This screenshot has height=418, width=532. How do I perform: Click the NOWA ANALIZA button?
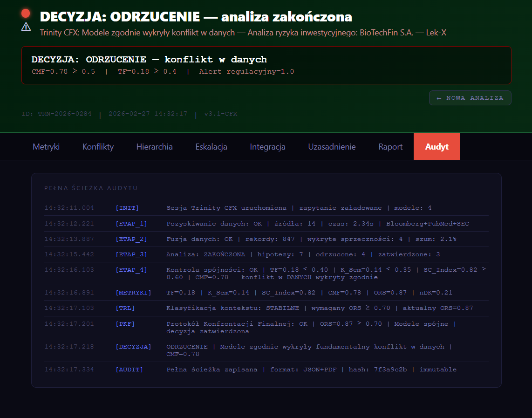tap(470, 98)
